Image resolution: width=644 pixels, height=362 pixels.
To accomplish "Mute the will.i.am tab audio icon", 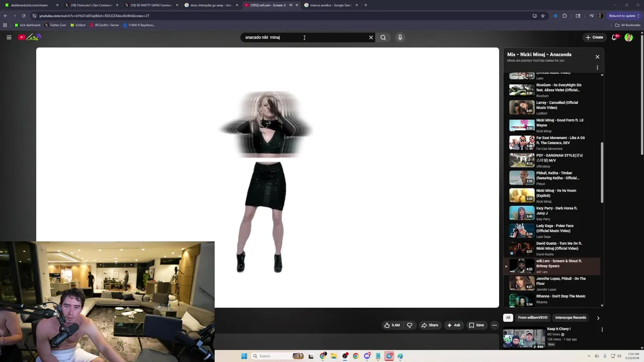I will [x=290, y=5].
